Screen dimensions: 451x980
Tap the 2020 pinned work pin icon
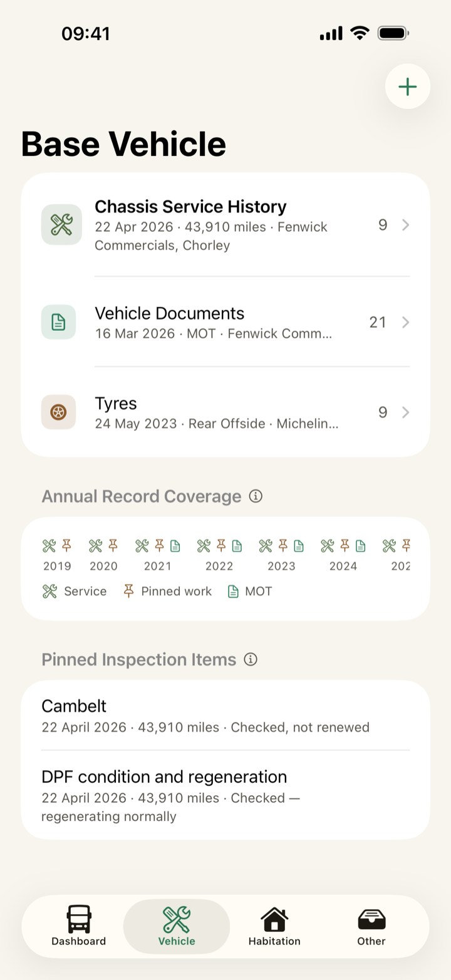click(113, 546)
